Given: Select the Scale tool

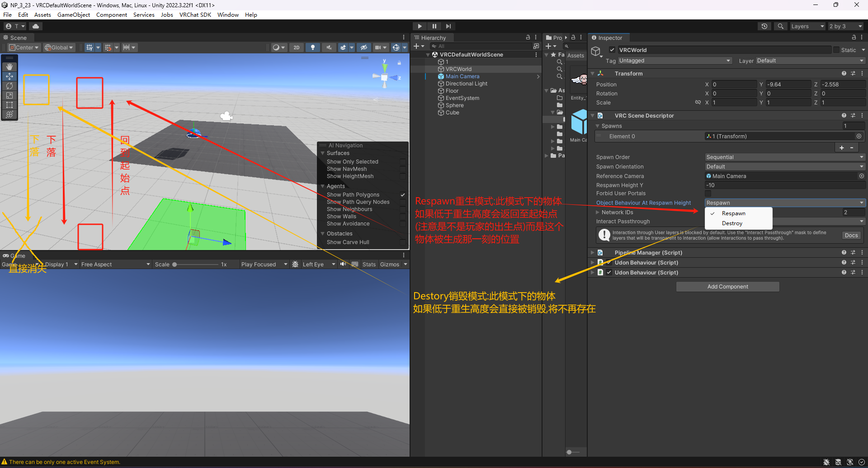Looking at the screenshot, I should point(9,95).
